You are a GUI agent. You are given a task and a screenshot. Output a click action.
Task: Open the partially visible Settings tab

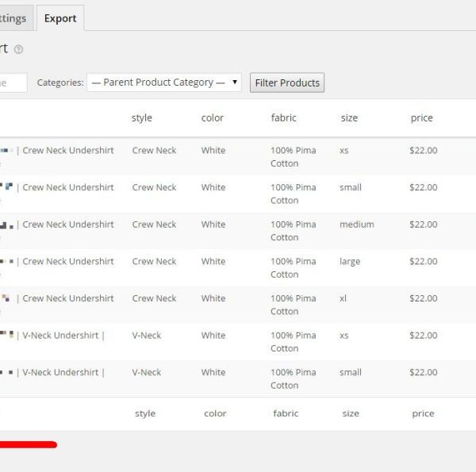[14, 18]
